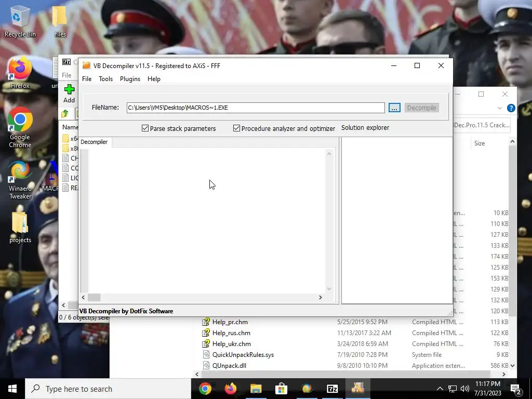Viewport: 532px width, 399px height.
Task: Switch to 7-Zip from the taskbar
Action: coord(332,389)
